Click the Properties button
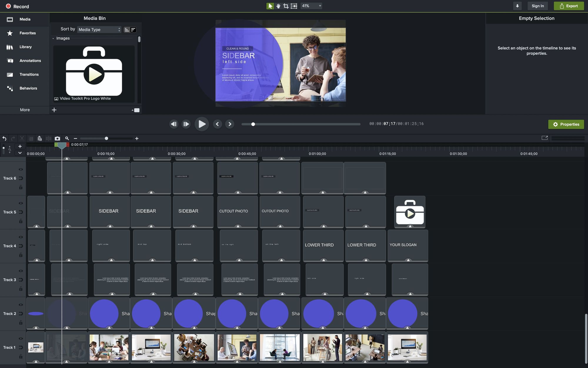The width and height of the screenshot is (588, 368). [566, 124]
